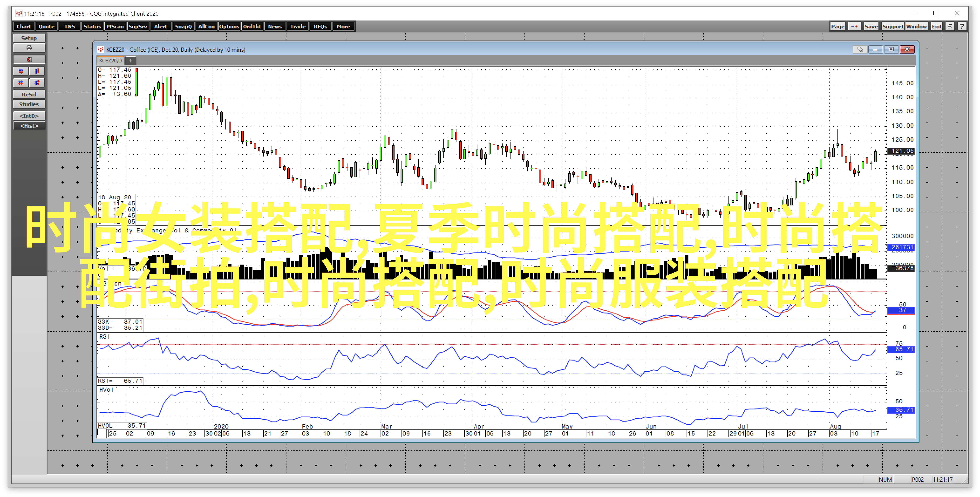Open the Status toolbar button

[92, 26]
